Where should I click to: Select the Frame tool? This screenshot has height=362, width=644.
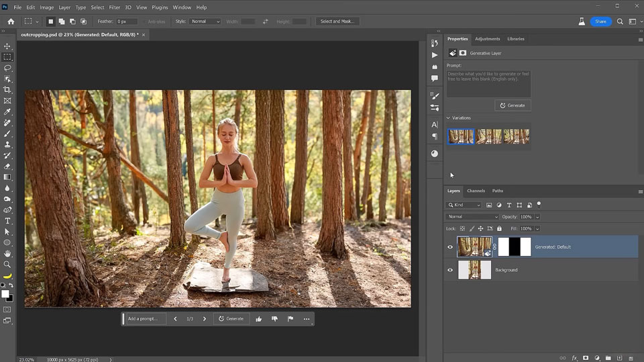click(x=7, y=101)
